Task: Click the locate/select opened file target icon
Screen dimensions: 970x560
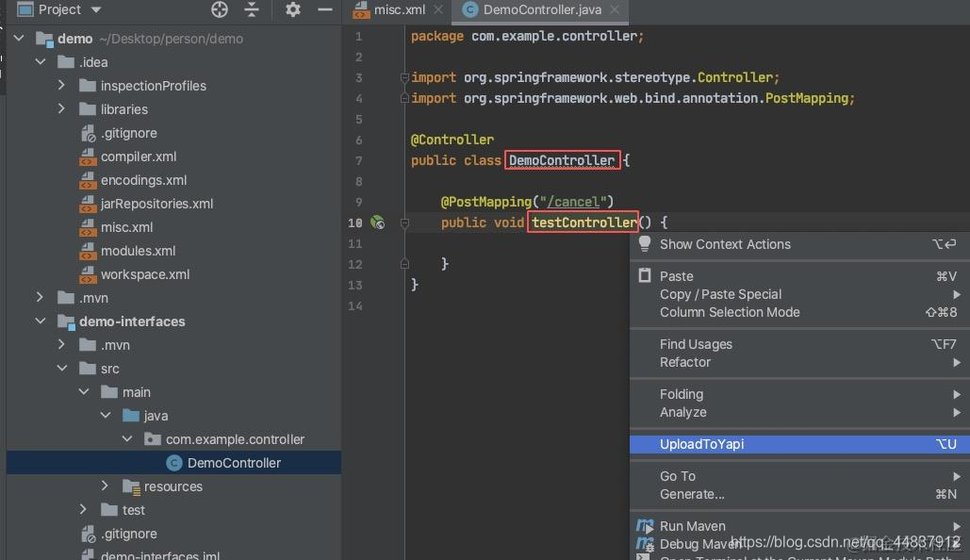Action: [220, 9]
